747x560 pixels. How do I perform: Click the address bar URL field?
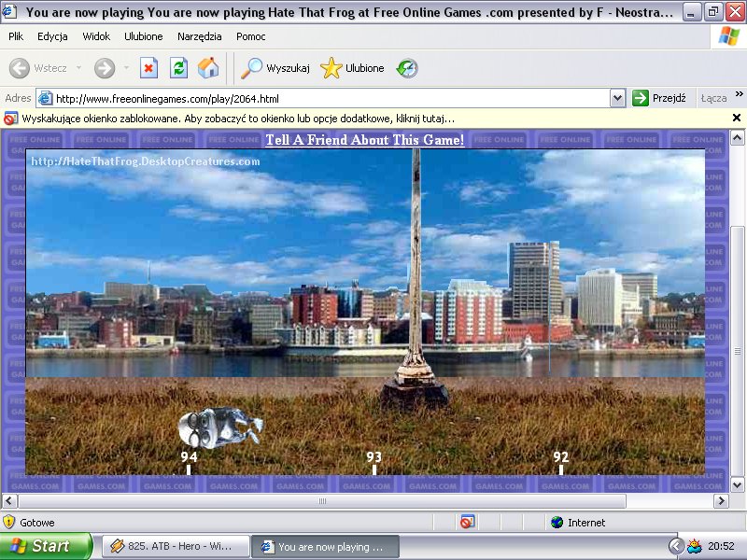click(327, 98)
